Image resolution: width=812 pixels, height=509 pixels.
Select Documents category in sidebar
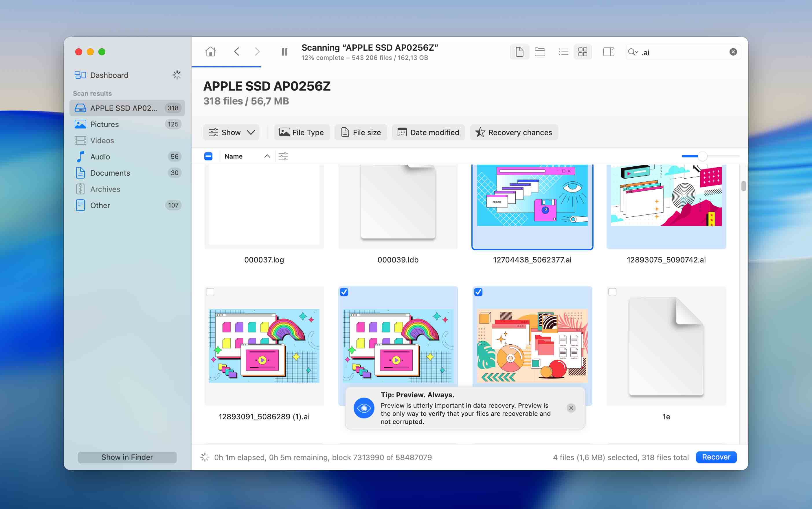pyautogui.click(x=110, y=173)
